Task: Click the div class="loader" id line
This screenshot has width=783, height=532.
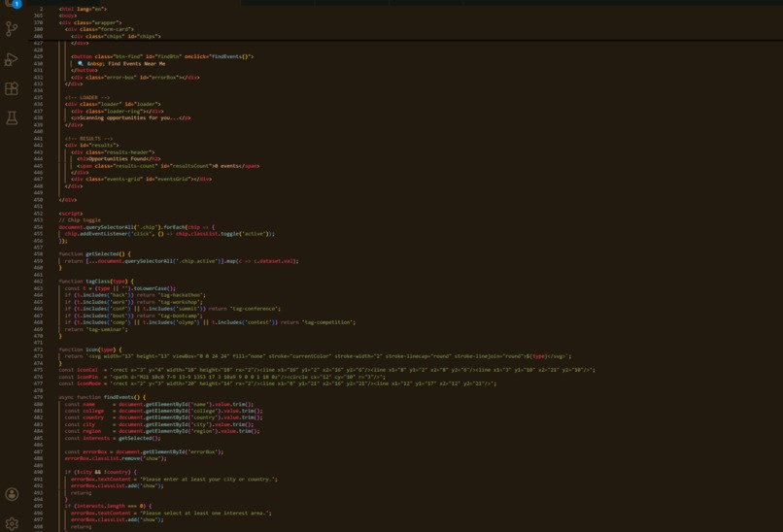Action: pos(113,104)
